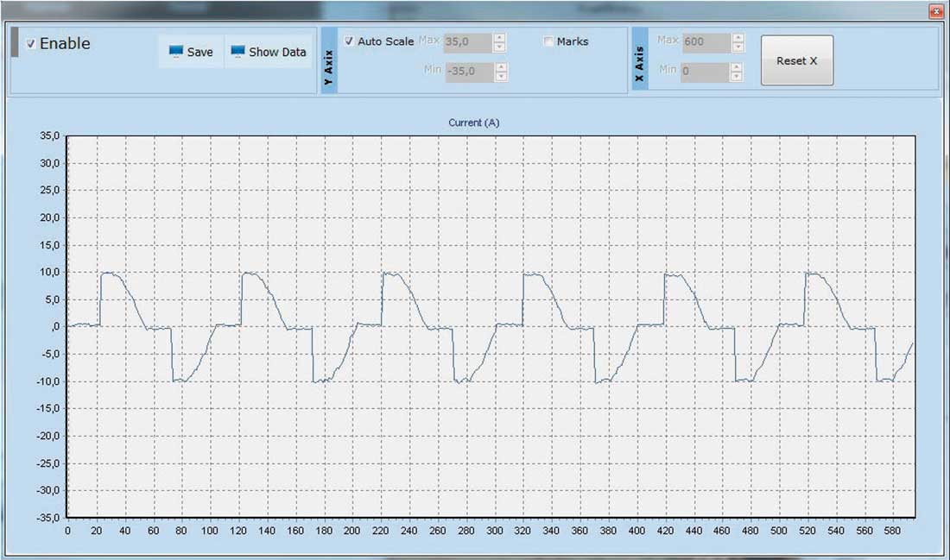Click the Y Axis Max field showing 35,0
The width and height of the screenshot is (950, 560).
(x=467, y=42)
